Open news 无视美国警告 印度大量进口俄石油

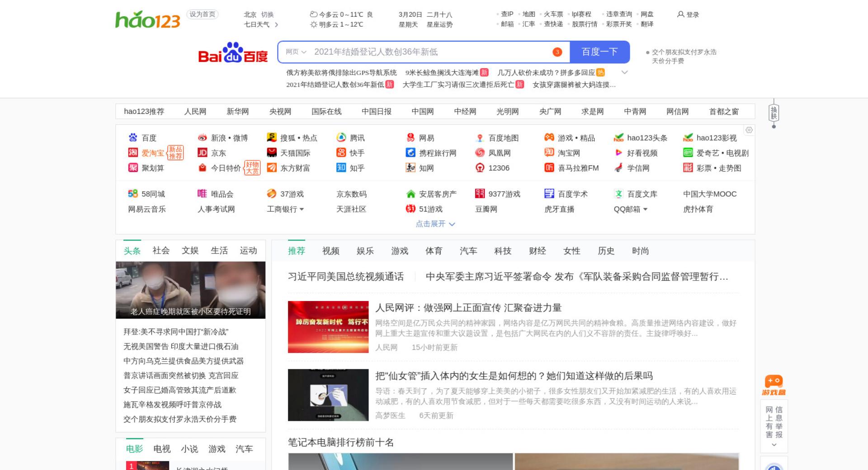[x=181, y=346]
